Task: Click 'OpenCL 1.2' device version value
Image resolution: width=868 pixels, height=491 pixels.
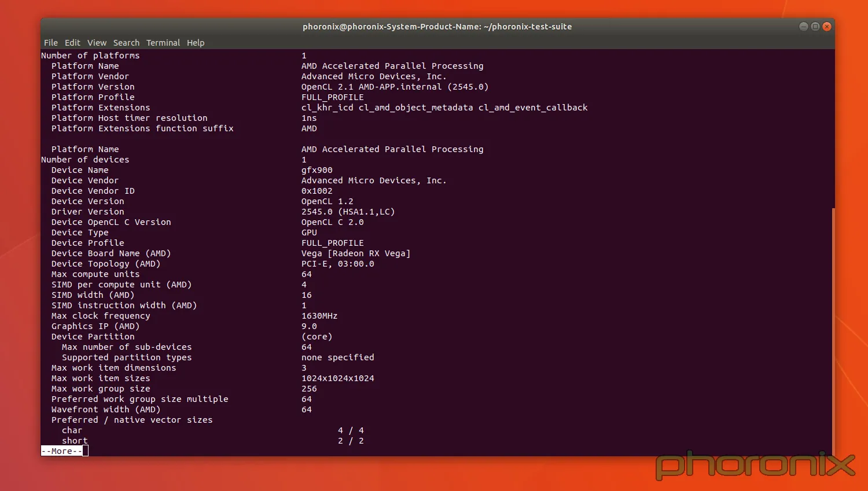Action: click(x=327, y=201)
